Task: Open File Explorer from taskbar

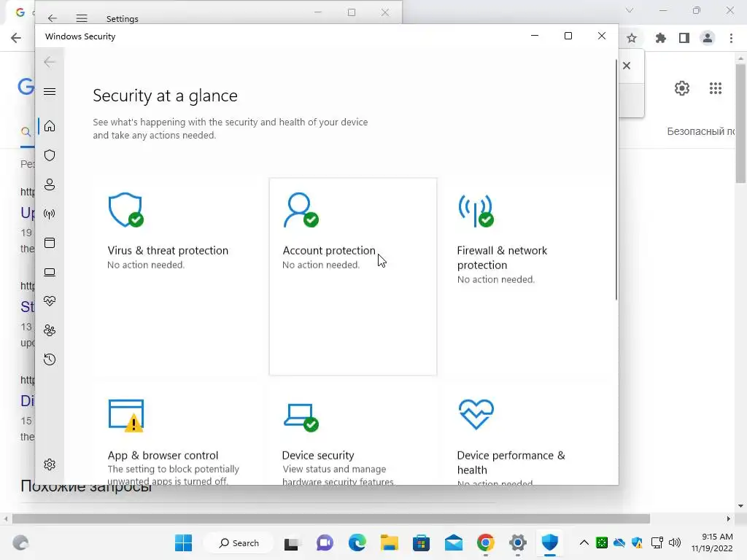Action: [390, 542]
